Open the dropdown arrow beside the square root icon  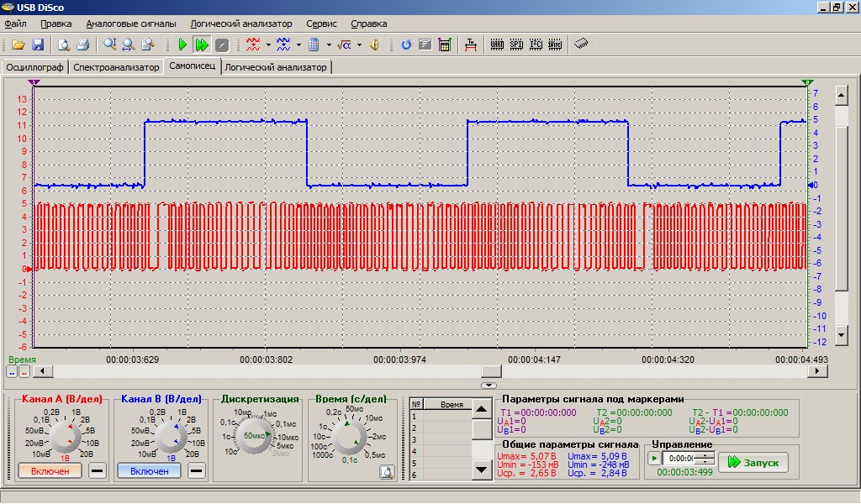358,45
